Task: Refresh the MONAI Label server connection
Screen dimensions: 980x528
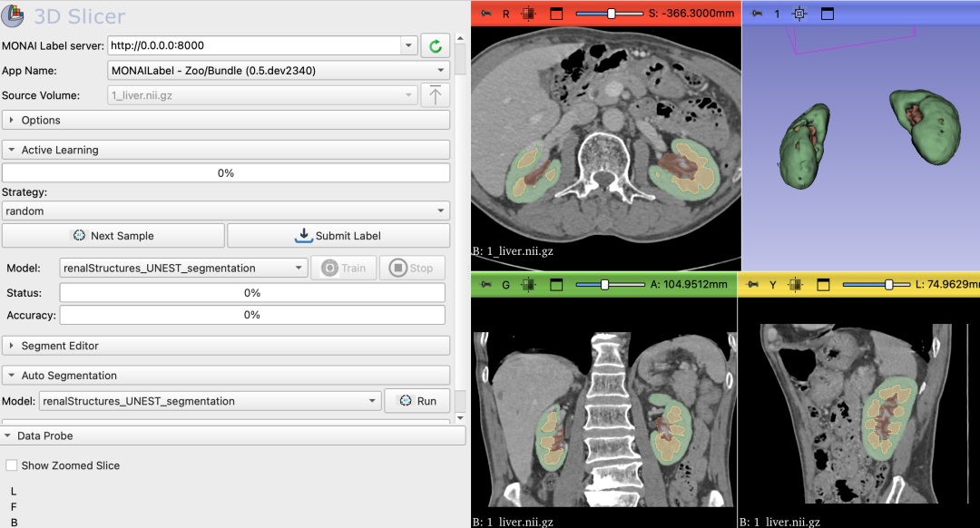Action: [435, 45]
